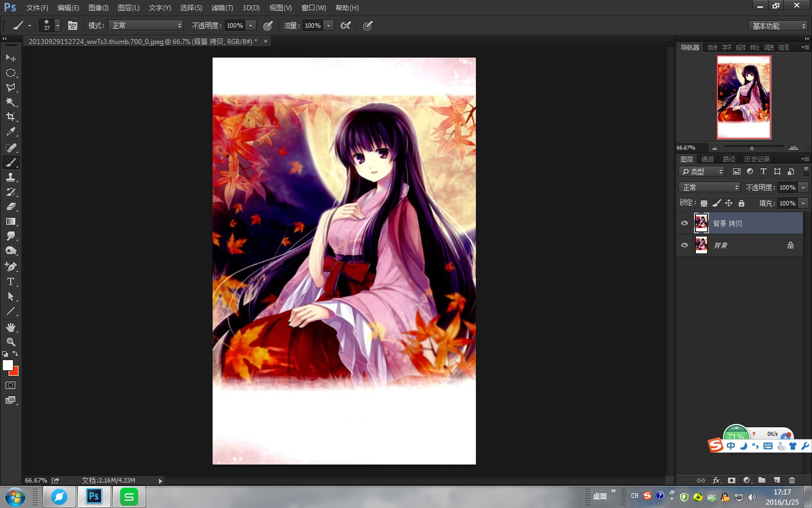Select the Crop tool
Screen dimensions: 812x508
(x=11, y=117)
